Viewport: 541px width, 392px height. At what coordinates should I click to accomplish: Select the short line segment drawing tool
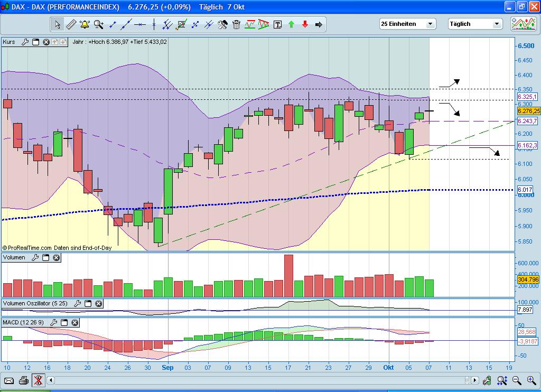(x=113, y=24)
